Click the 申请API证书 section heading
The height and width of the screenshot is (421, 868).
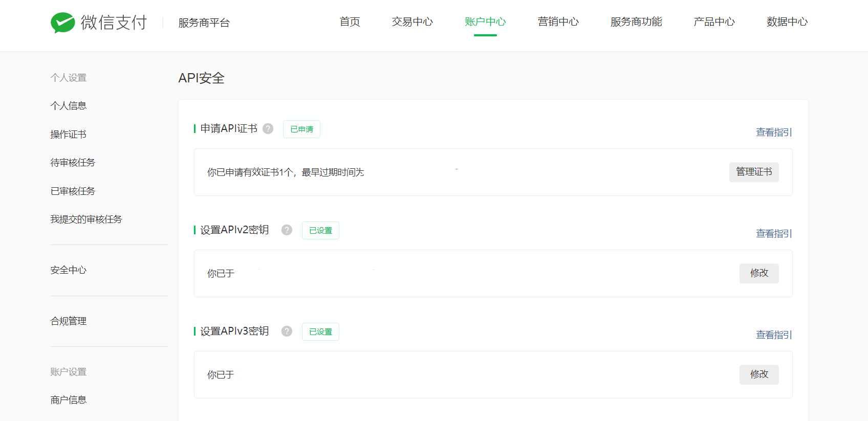click(229, 129)
